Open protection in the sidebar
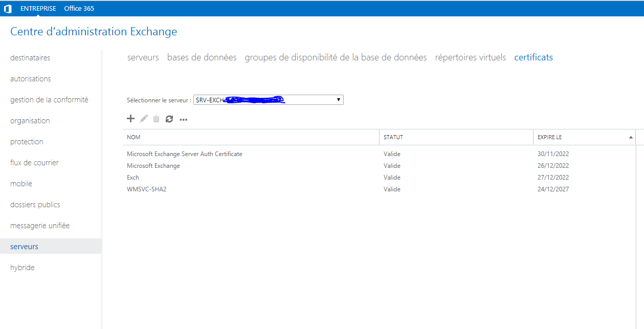644x329 pixels. pos(27,142)
